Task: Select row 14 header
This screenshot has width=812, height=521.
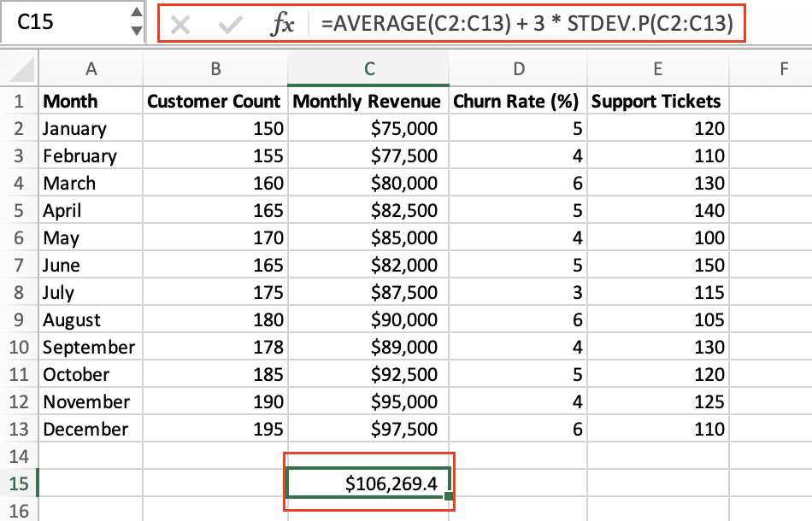Action: coord(19,456)
